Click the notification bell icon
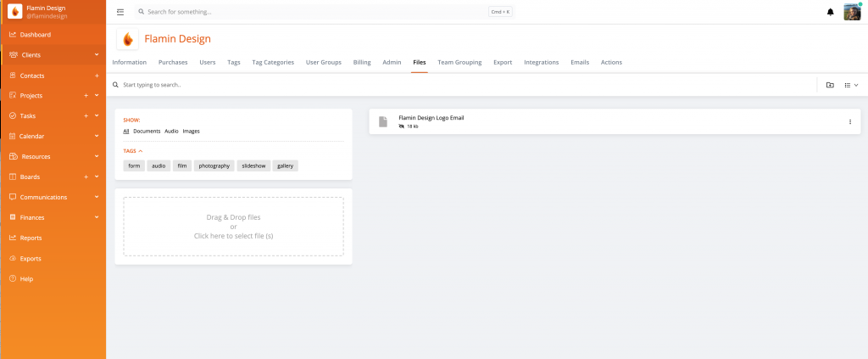 [830, 12]
